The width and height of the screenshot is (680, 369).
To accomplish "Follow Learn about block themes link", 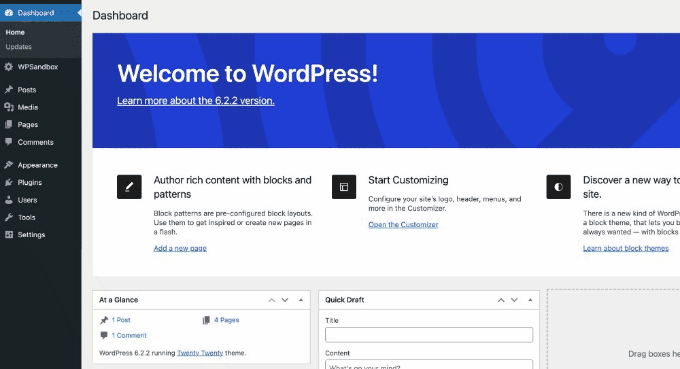I will click(626, 248).
